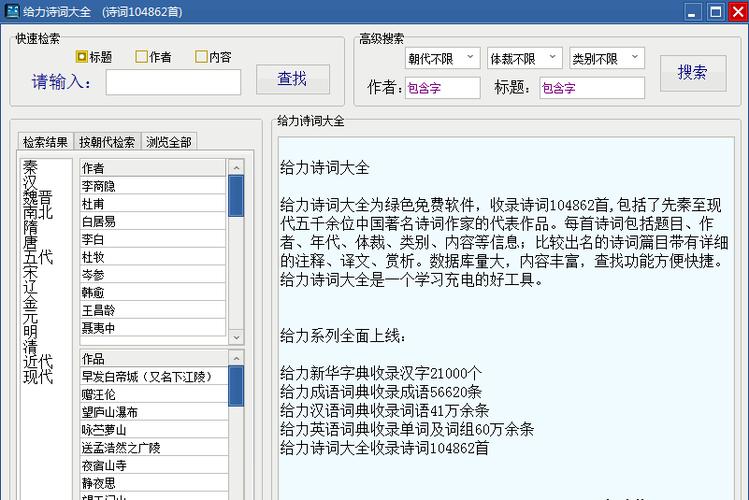Click the 搜索 advanced search button
The height and width of the screenshot is (500, 749).
(692, 72)
